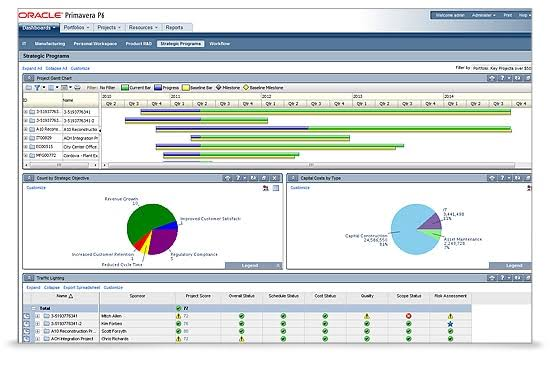
Task: Click the Print link in header
Action: pos(508,15)
